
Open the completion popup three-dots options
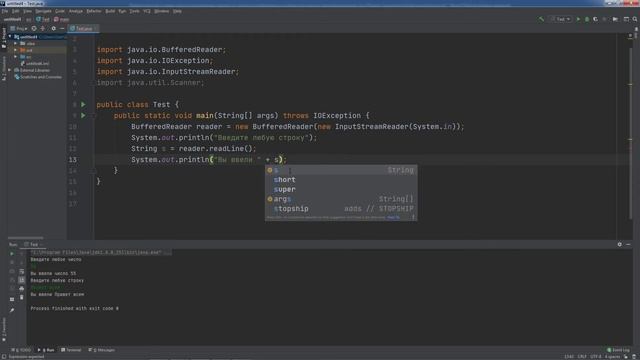[x=413, y=218]
